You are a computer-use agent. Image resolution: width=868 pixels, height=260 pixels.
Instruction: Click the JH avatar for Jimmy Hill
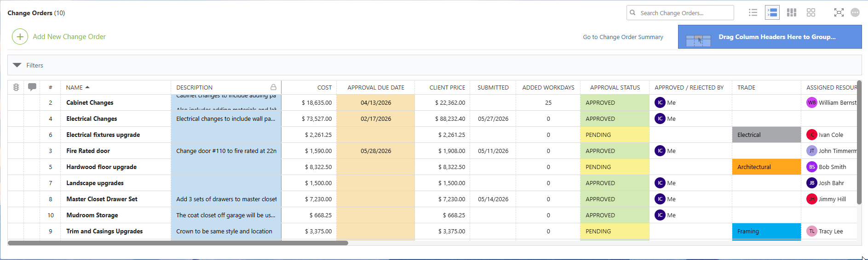click(812, 199)
